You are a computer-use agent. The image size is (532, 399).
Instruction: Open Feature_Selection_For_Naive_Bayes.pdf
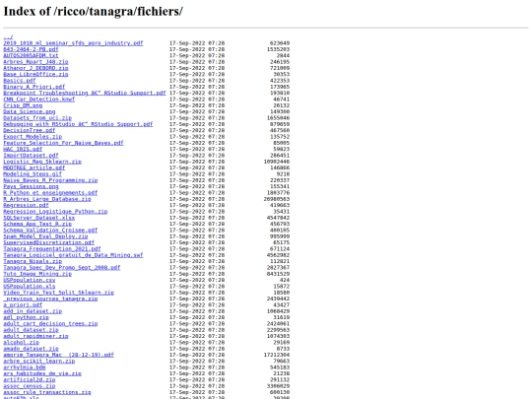click(63, 143)
